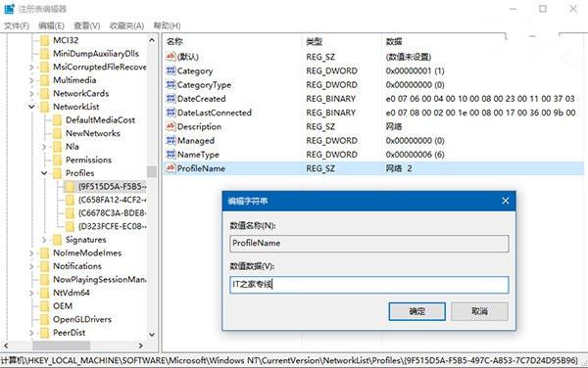The width and height of the screenshot is (588, 368).
Task: Select the {C658FA12-4CF2 profile key
Action: [112, 200]
